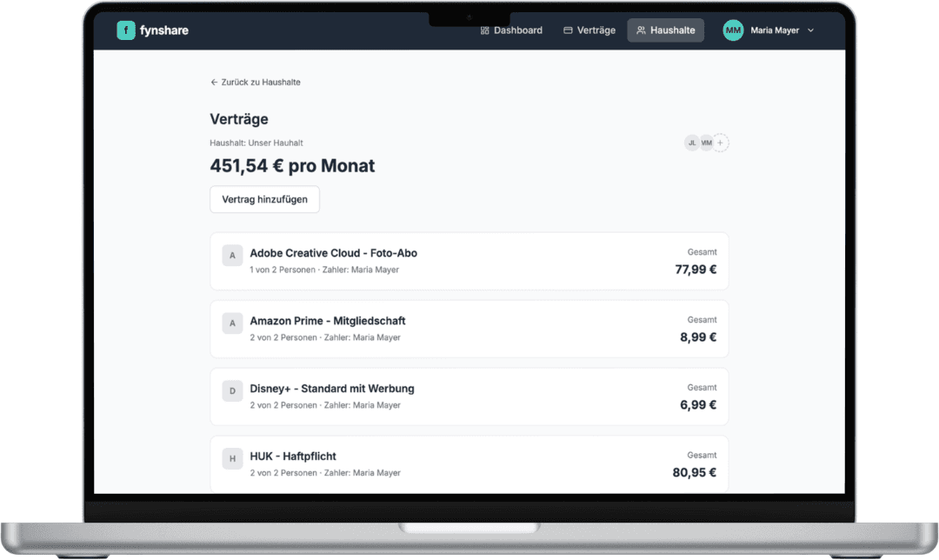Screen dimensions: 939x560
Task: Click the MM household member avatar
Action: pyautogui.click(x=706, y=142)
